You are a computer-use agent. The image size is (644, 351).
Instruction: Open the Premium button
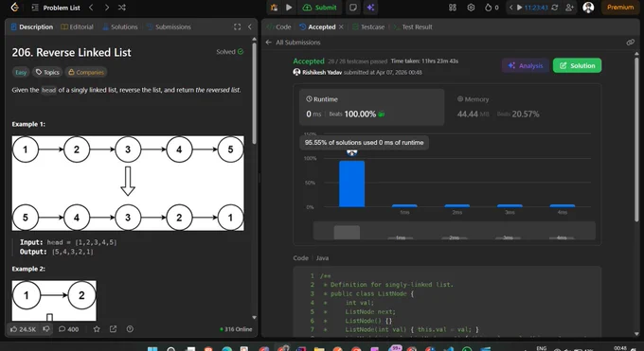(x=620, y=8)
